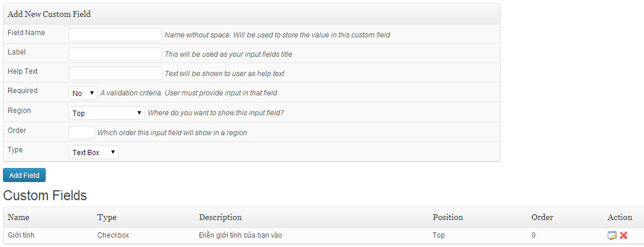This screenshot has height=247, width=644.
Task: Select the Help Text input box
Action: click(115, 73)
